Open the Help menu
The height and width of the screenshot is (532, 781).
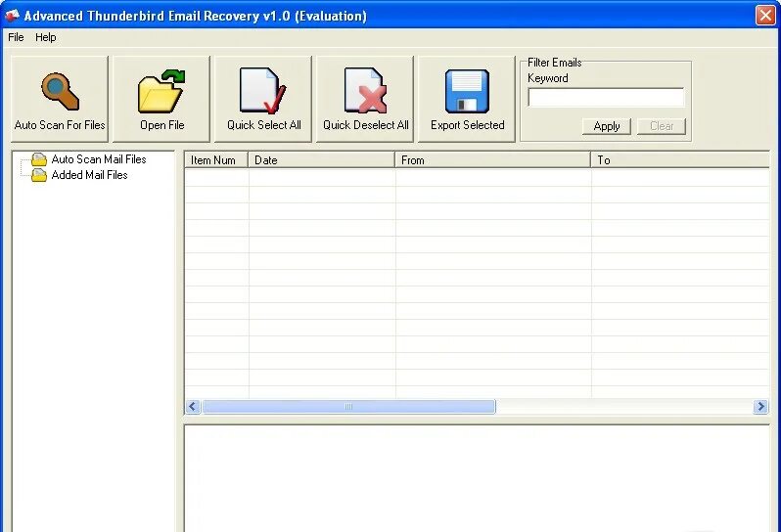coord(46,37)
